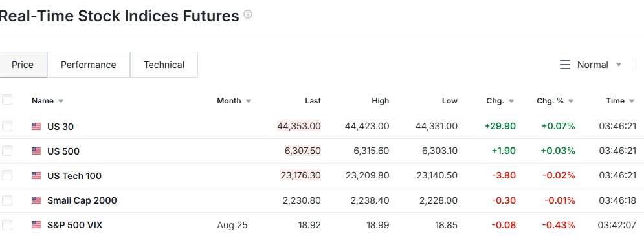This screenshot has width=644, height=236.
Task: Select the S&P 500 VIX row checkbox
Action: 7,225
